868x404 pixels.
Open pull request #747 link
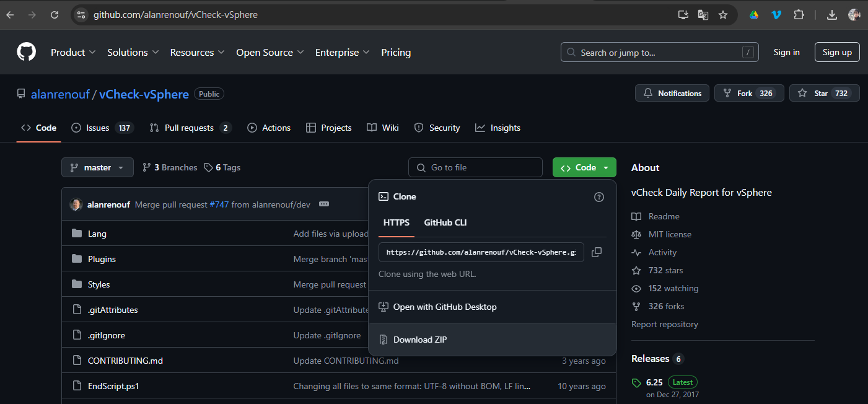click(x=219, y=204)
